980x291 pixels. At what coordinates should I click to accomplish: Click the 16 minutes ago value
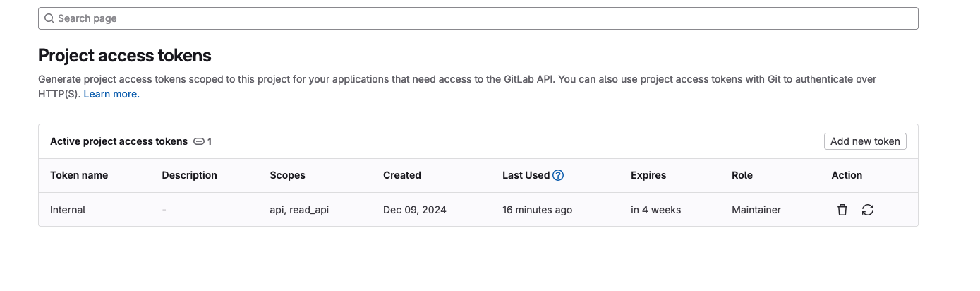(x=537, y=210)
